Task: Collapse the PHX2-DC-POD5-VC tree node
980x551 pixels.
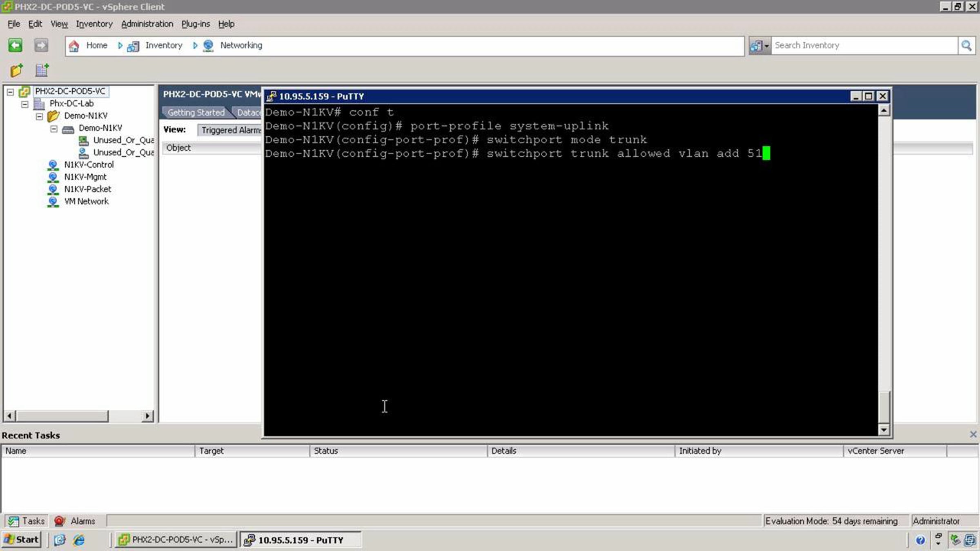Action: [10, 92]
